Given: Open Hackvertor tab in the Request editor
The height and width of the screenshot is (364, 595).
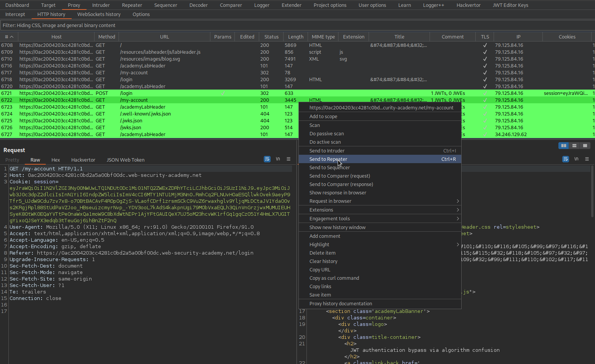Looking at the screenshot, I should click(83, 160).
